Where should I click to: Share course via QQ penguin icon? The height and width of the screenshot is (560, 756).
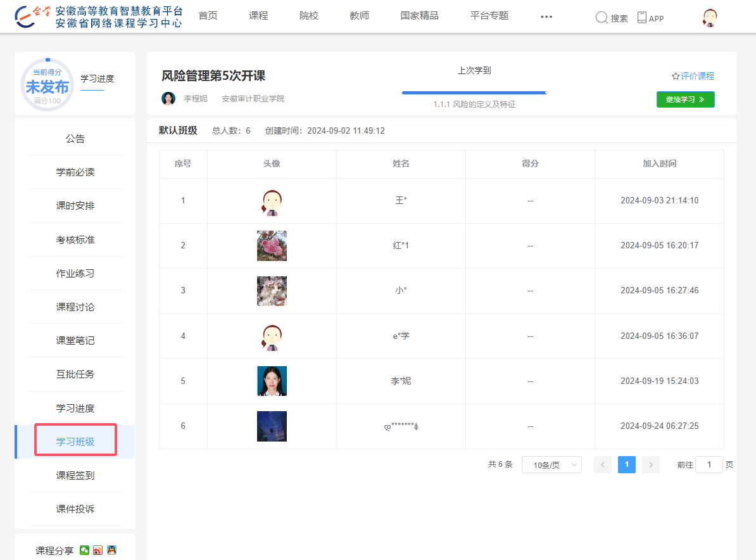pos(111,550)
